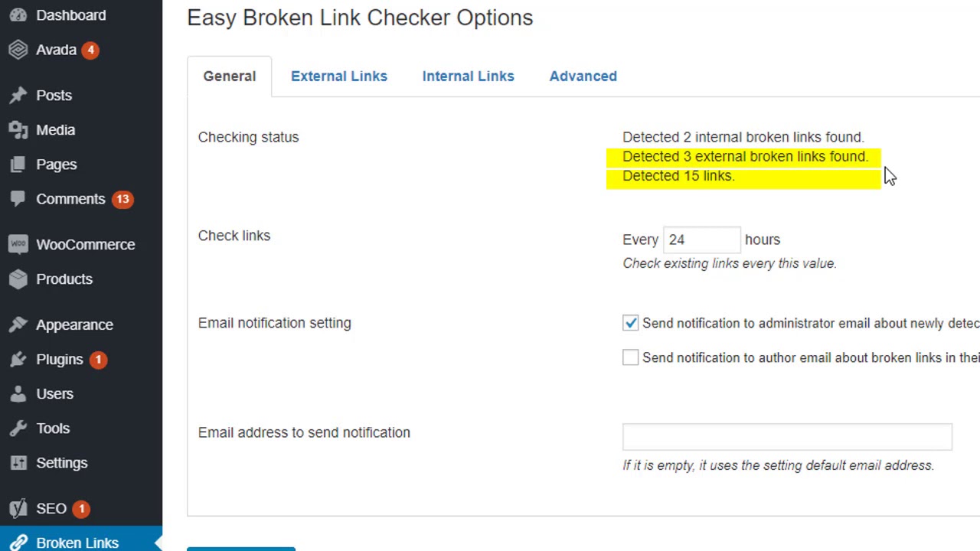Open the Plugins plug icon
This screenshot has width=980, height=551.
(x=18, y=360)
